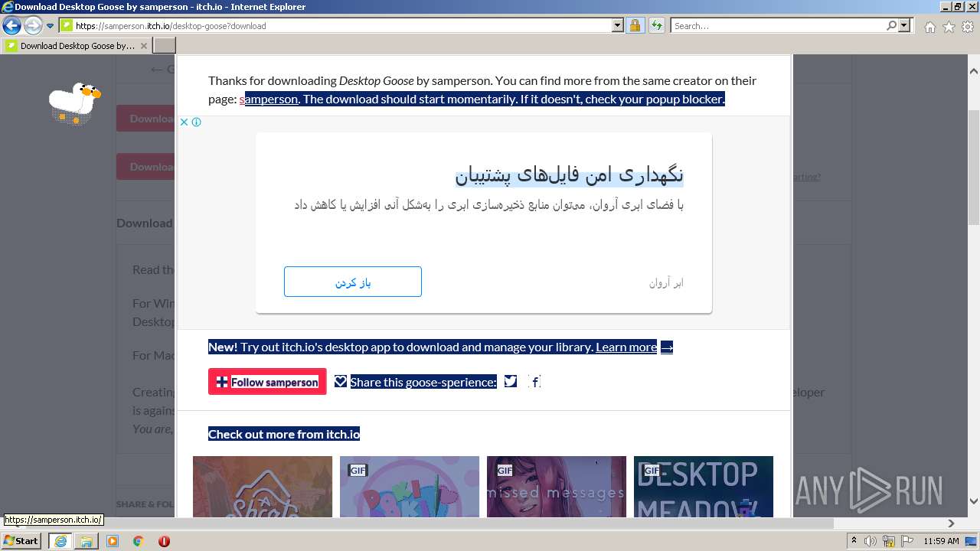Image resolution: width=980 pixels, height=551 pixels.
Task: Launch Windows Media Player from taskbar
Action: [x=113, y=541]
